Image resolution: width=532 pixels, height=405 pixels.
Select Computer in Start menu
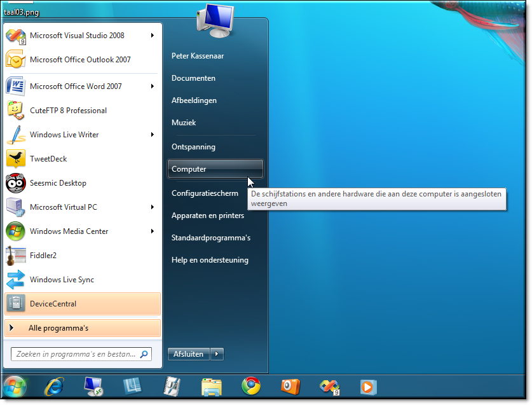(215, 168)
